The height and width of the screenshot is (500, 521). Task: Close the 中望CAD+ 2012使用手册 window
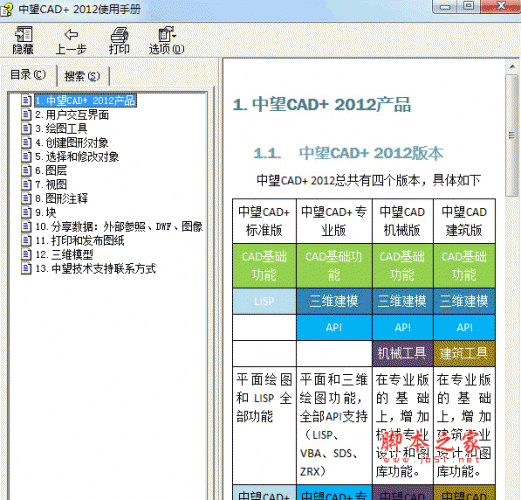pyautogui.click(x=501, y=6)
